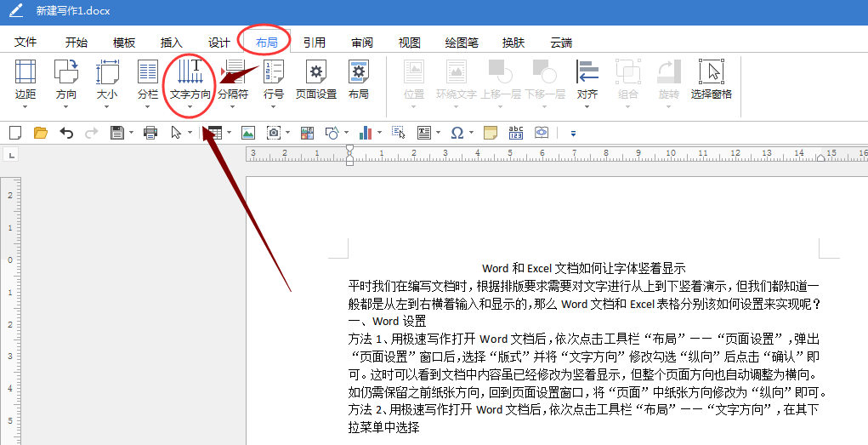
Task: Create a new blank document from the quick toolbar
Action: point(15,133)
